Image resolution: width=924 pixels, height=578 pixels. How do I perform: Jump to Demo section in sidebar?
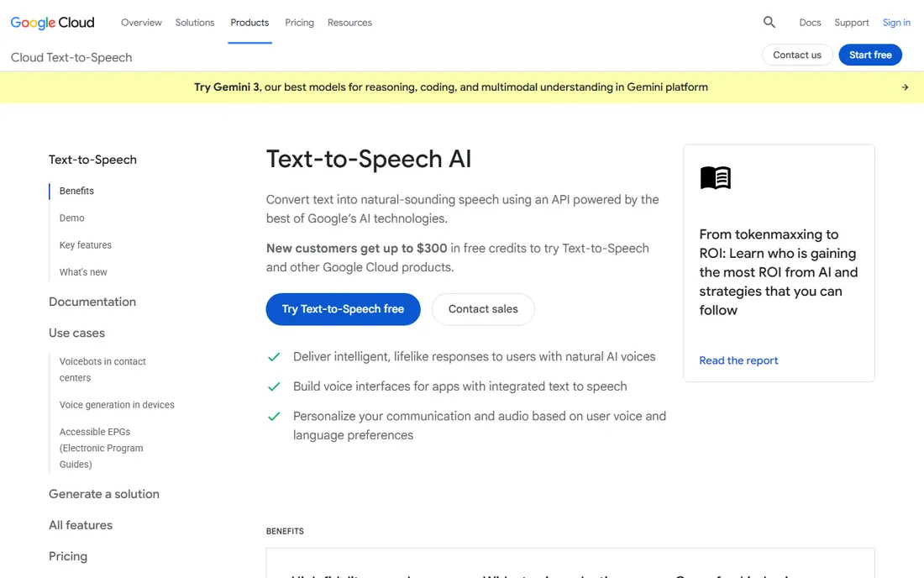pyautogui.click(x=72, y=218)
